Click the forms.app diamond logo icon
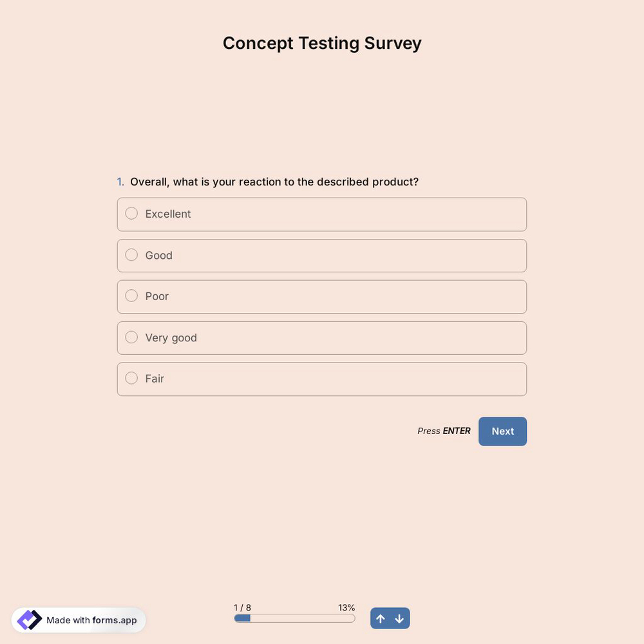The height and width of the screenshot is (644, 644). pos(28,619)
